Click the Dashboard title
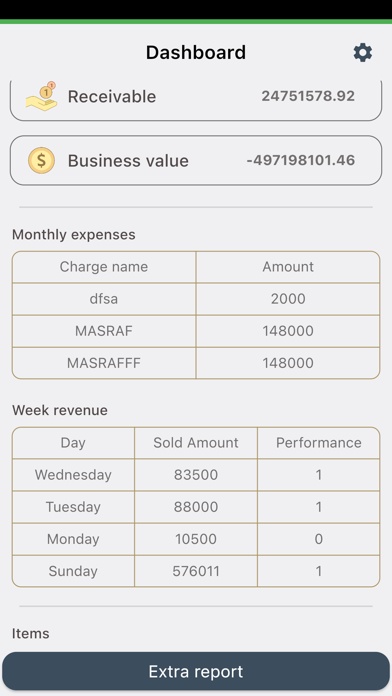The image size is (392, 696). pyautogui.click(x=196, y=52)
